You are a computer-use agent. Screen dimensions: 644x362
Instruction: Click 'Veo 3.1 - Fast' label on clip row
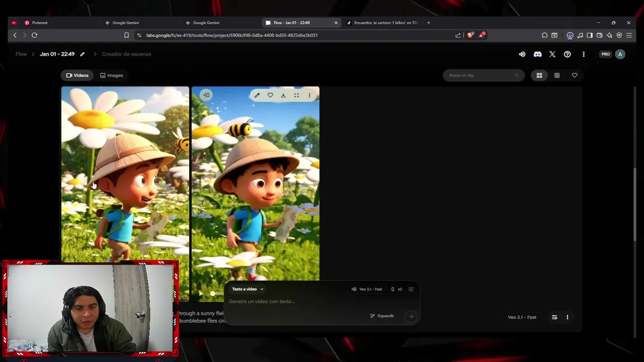point(522,317)
